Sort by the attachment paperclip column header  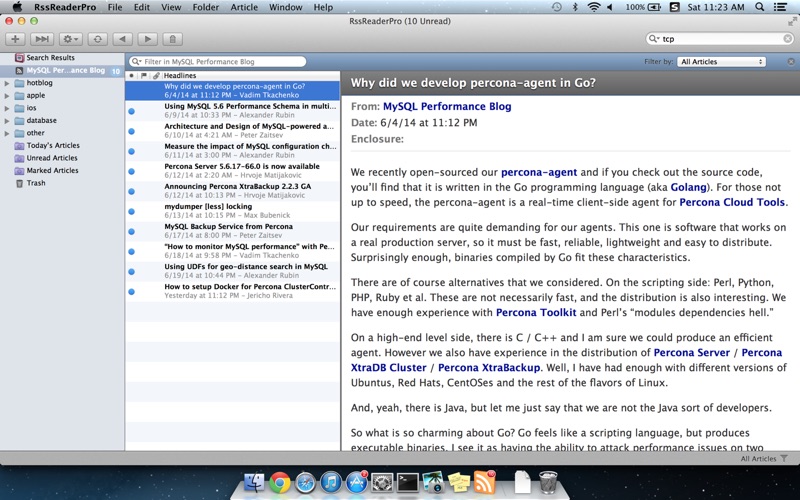tap(156, 76)
